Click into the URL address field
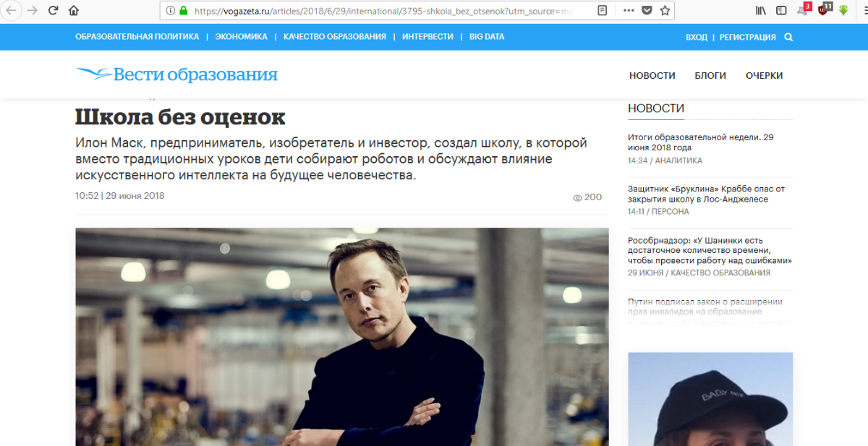This screenshot has width=868, height=446. 391,11
